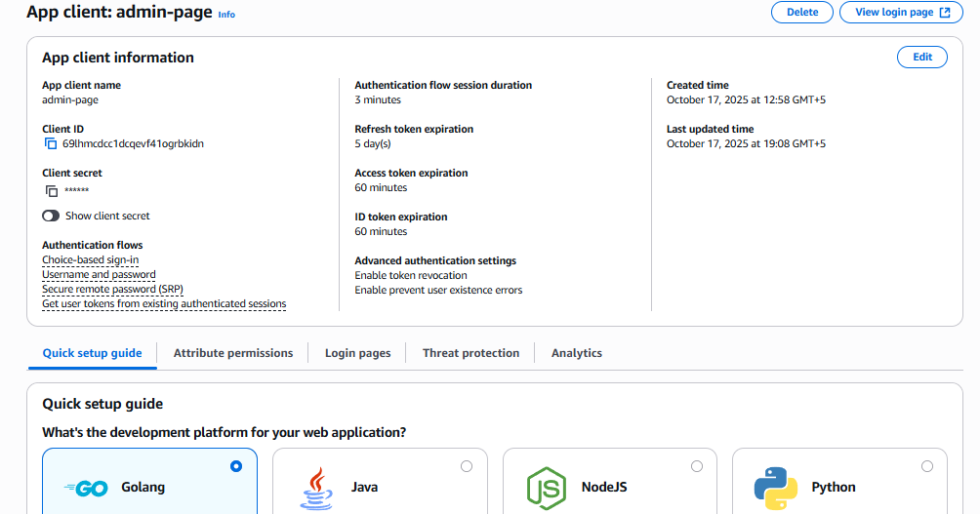980x514 pixels.
Task: Select the NodeJS radio button
Action: coord(697,466)
